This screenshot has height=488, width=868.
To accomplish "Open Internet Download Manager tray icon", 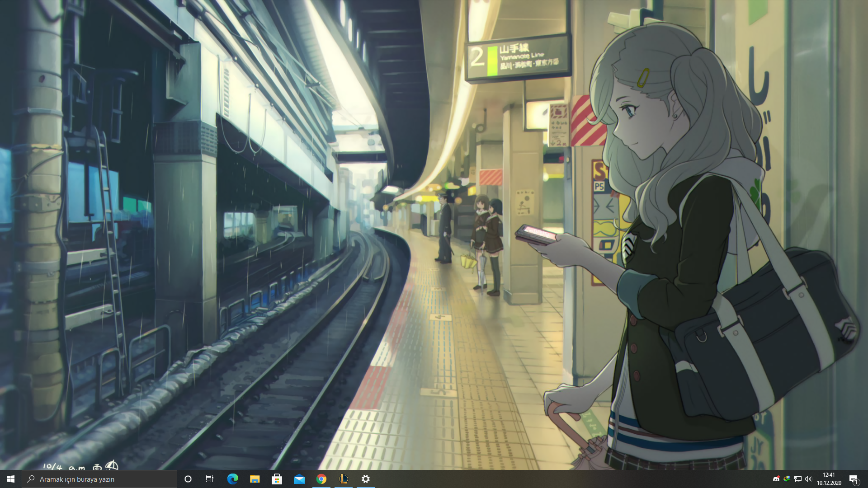I will [x=787, y=479].
